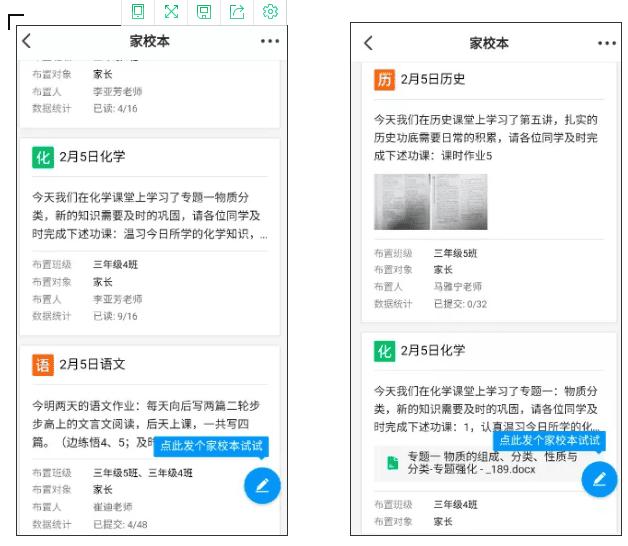Click 已读: 9/16 statistic
This screenshot has height=546, width=628.
115,316
